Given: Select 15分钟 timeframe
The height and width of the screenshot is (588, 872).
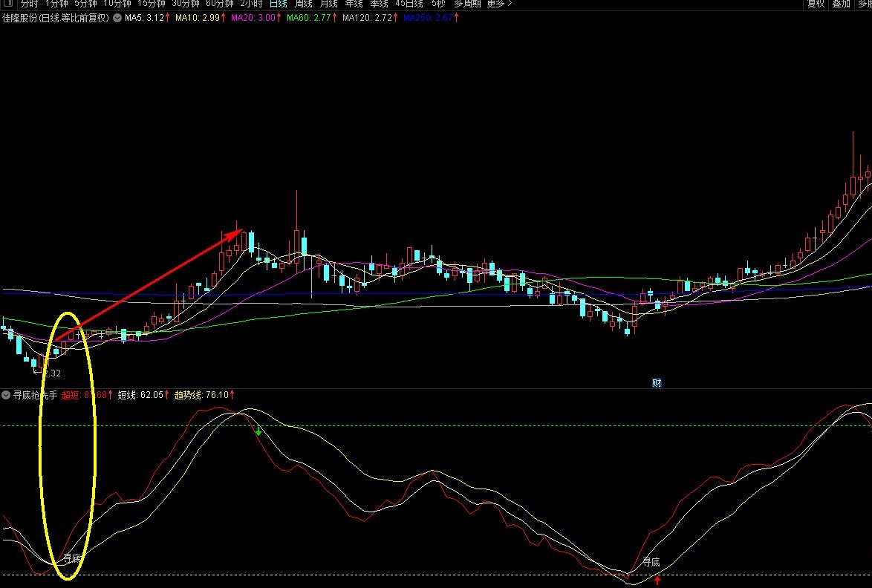Looking at the screenshot, I should 151,4.
